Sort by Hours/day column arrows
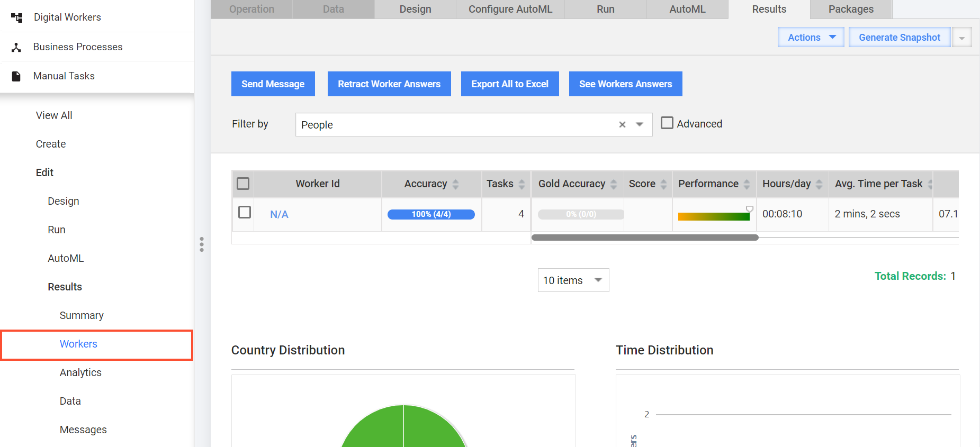 [x=819, y=184]
